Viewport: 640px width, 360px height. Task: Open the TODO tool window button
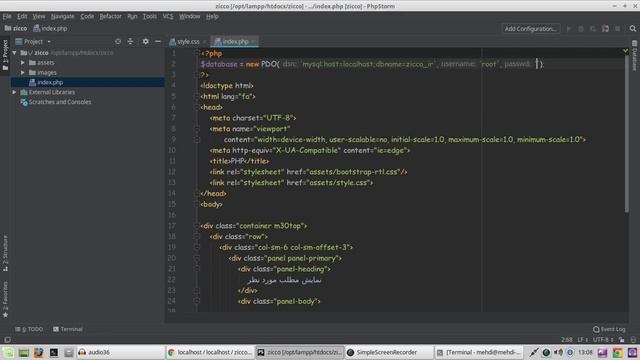click(29, 329)
